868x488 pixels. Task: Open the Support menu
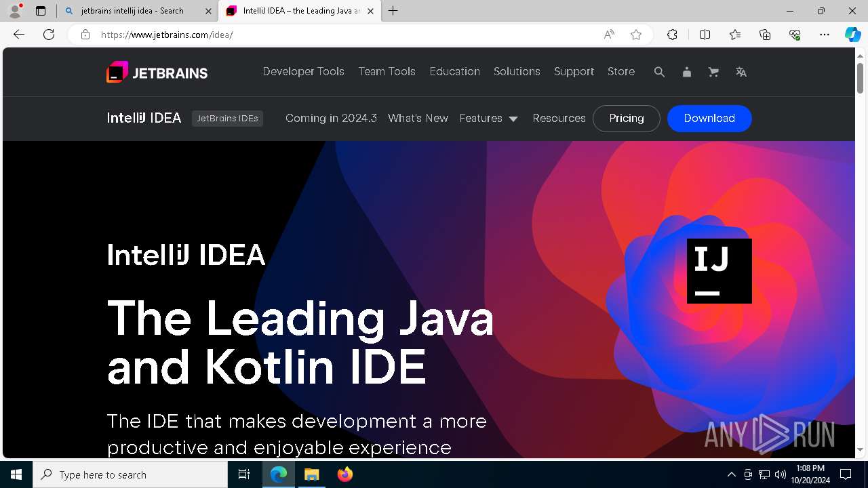click(x=574, y=71)
